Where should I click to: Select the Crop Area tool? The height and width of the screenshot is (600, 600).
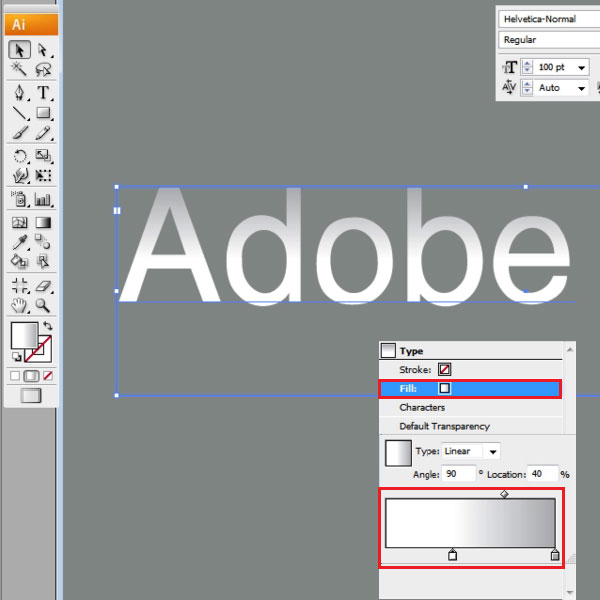pos(20,285)
